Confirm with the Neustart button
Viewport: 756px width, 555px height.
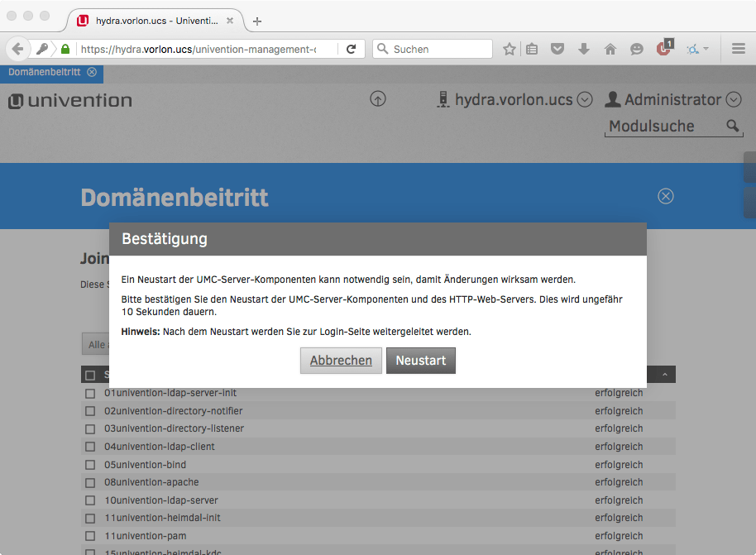point(420,361)
